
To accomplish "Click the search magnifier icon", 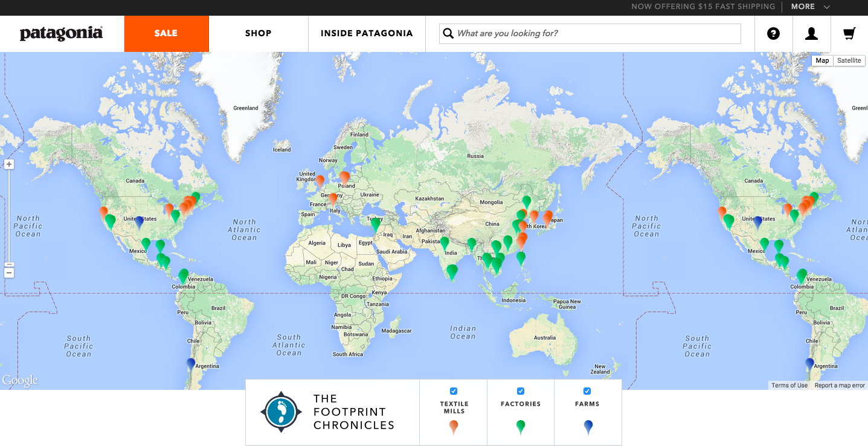I will pos(448,33).
